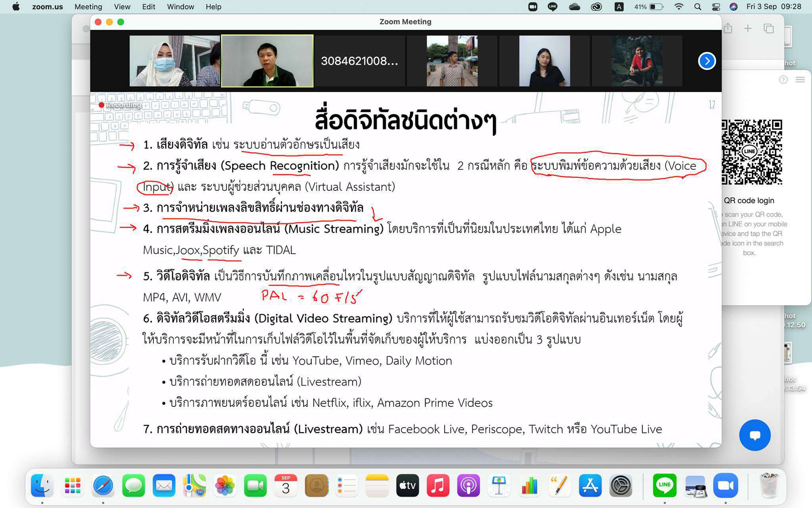Click LINE icon in menu bar
Viewport: 812px width, 508px height.
(x=552, y=7)
